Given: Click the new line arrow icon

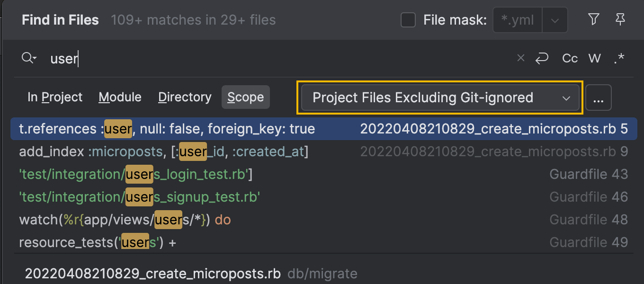Looking at the screenshot, I should click(x=542, y=58).
